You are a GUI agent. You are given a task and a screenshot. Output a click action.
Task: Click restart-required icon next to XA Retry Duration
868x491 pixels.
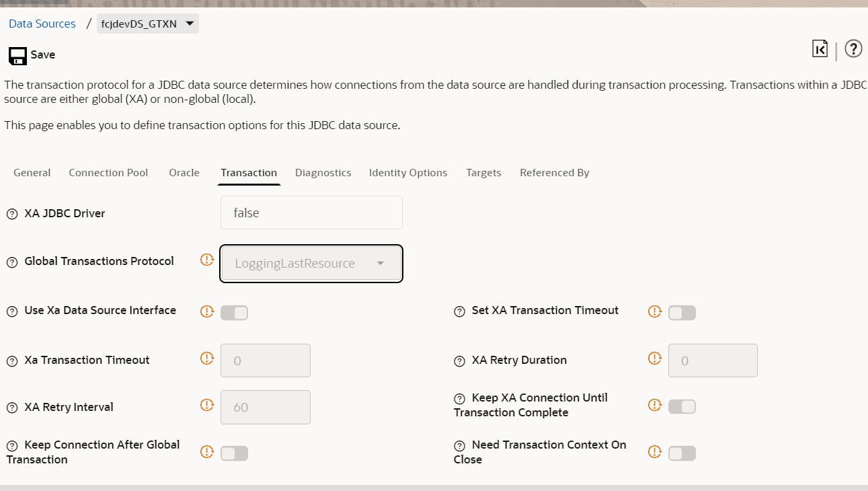[655, 358]
